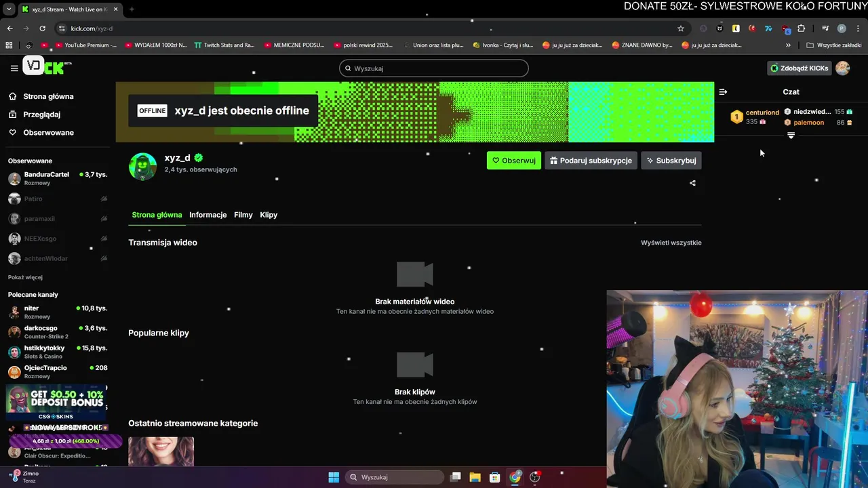Open Twitch Stats and Ra... bookmark
The image size is (868, 488).
[x=224, y=45]
